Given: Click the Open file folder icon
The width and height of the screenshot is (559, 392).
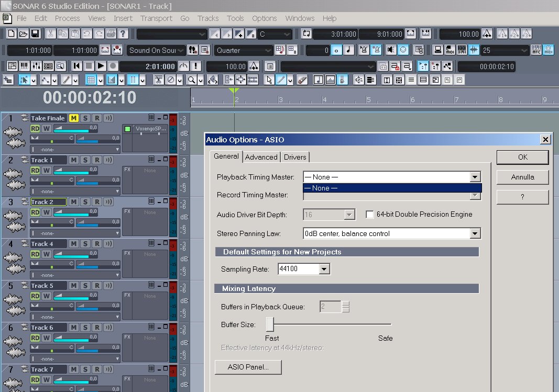Looking at the screenshot, I should click(x=23, y=34).
